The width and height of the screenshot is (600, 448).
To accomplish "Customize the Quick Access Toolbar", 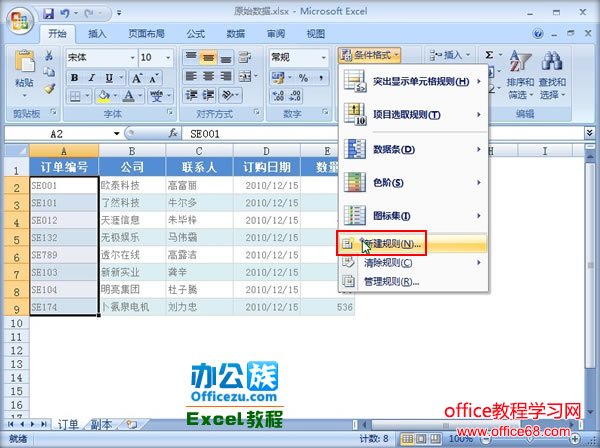I will tap(119, 13).
